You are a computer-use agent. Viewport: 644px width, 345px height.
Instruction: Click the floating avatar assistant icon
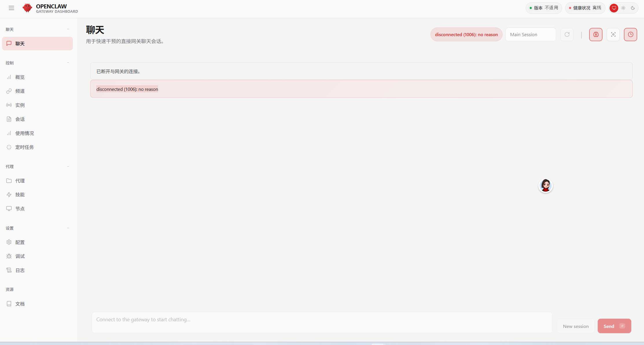pyautogui.click(x=545, y=186)
